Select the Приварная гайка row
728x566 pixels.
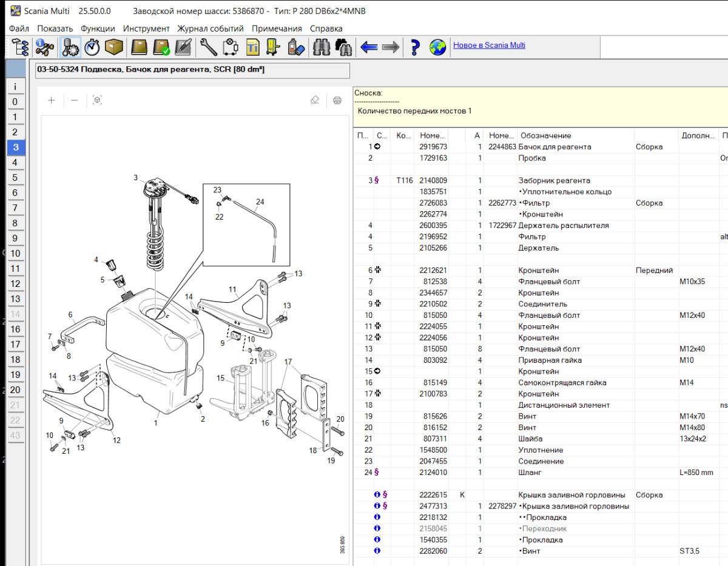pos(540,360)
